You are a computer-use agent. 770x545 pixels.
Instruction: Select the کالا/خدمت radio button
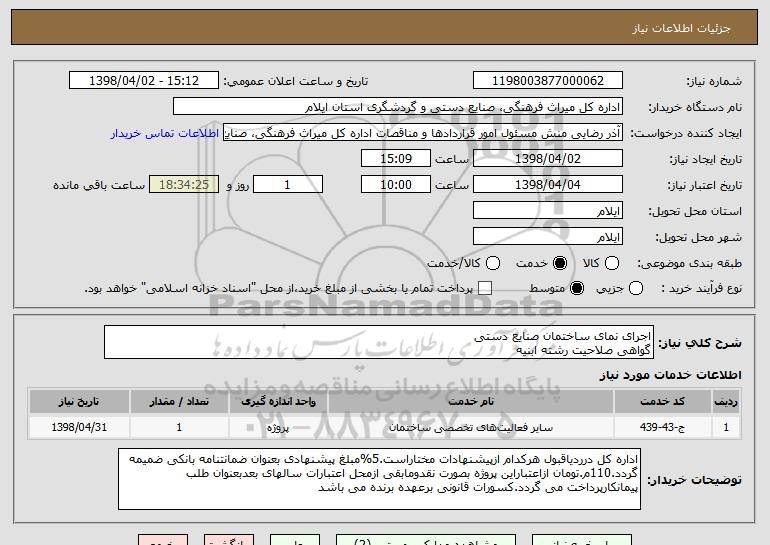[x=493, y=263]
